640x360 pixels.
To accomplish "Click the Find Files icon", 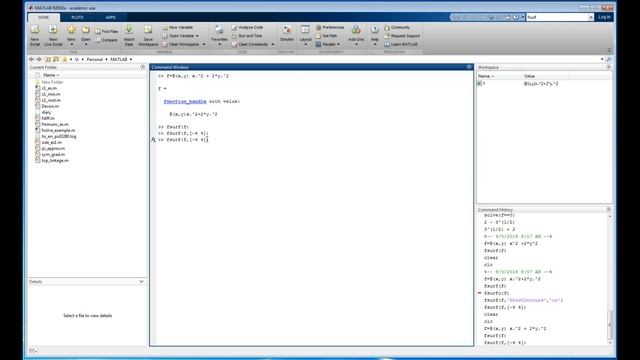I will [98, 31].
